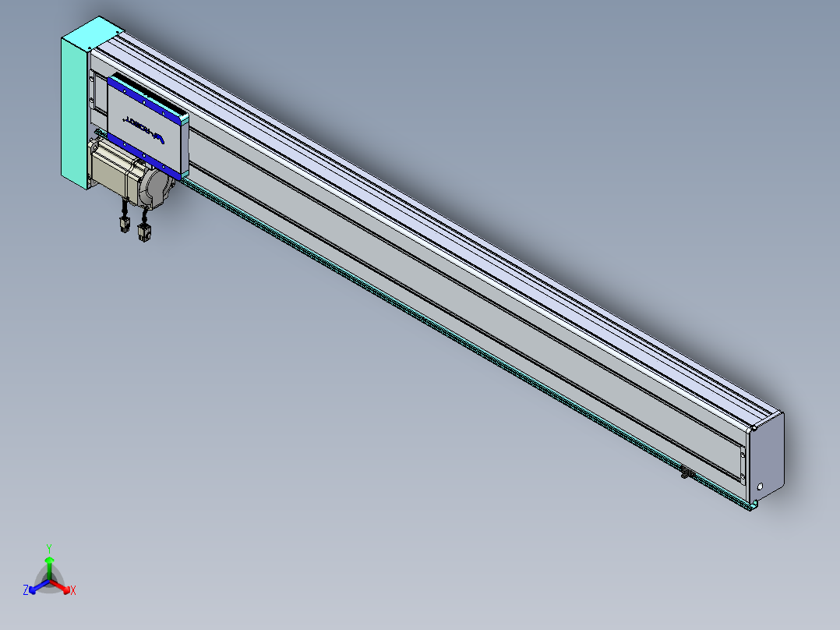
Task: Pick the left motor cable connector
Action: [x=125, y=224]
